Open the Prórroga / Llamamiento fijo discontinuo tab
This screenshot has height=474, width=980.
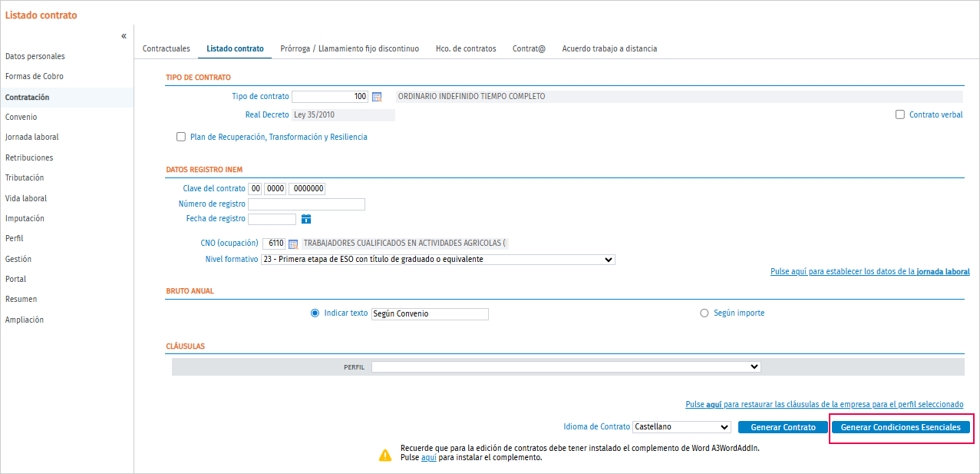pos(350,48)
